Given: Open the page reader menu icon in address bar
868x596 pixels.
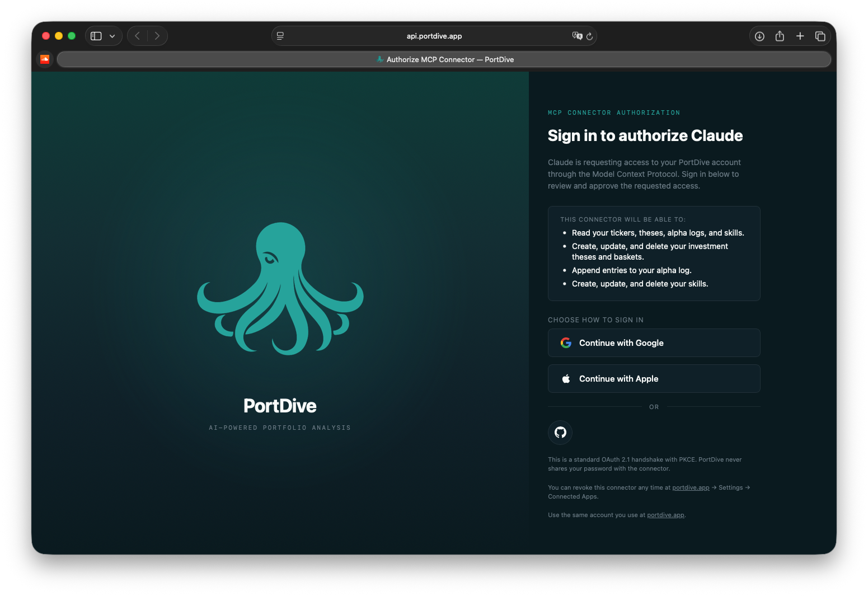Looking at the screenshot, I should pos(280,36).
